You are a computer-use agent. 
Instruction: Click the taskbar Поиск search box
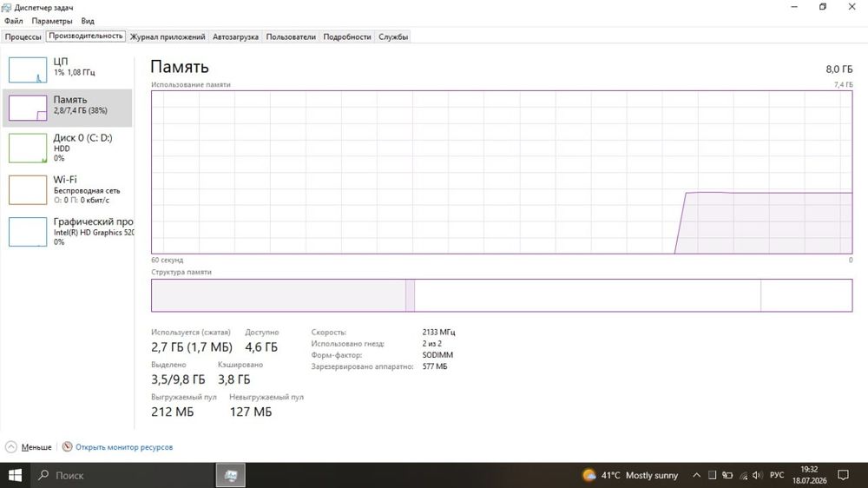pyautogui.click(x=122, y=475)
